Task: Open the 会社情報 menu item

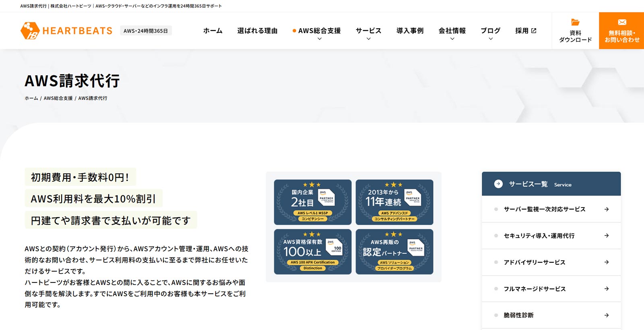Action: point(452,31)
